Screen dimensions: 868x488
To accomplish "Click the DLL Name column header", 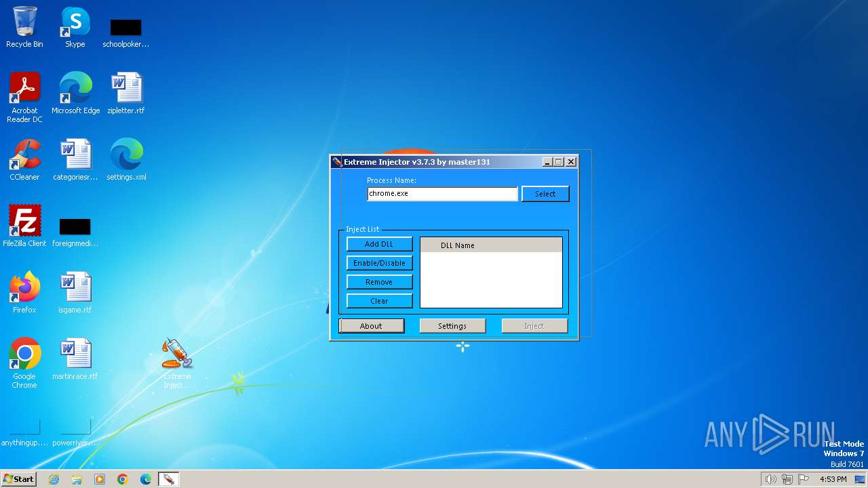I will [x=491, y=245].
